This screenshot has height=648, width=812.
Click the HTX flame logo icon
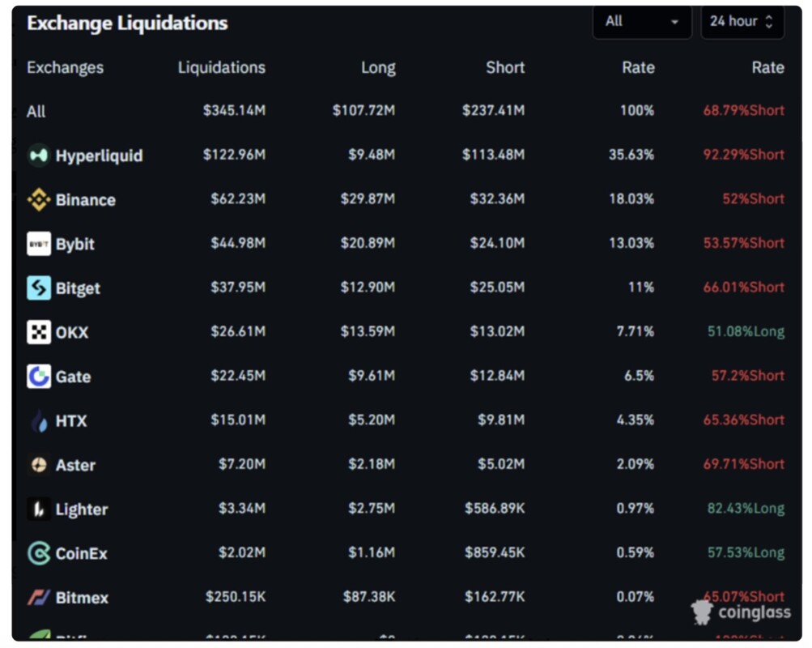[38, 421]
